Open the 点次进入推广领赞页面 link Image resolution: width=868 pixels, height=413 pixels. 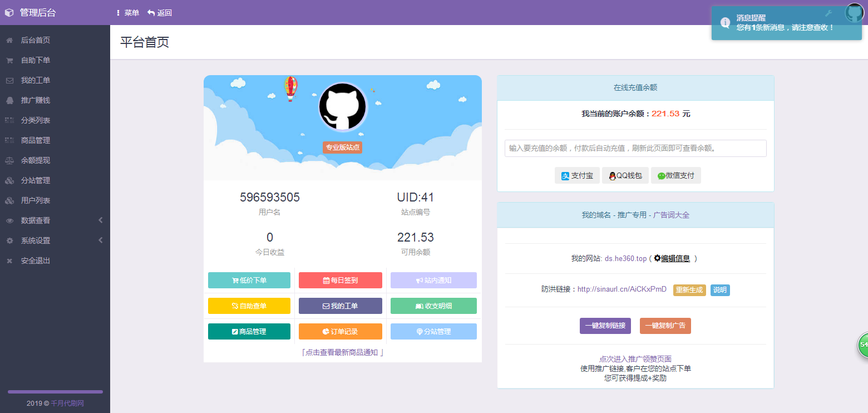click(635, 360)
